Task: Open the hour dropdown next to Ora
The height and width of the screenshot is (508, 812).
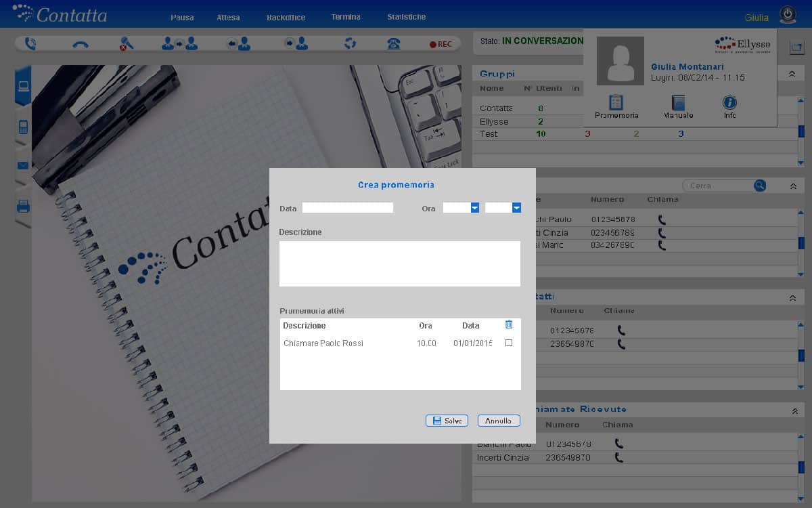Action: (x=474, y=208)
